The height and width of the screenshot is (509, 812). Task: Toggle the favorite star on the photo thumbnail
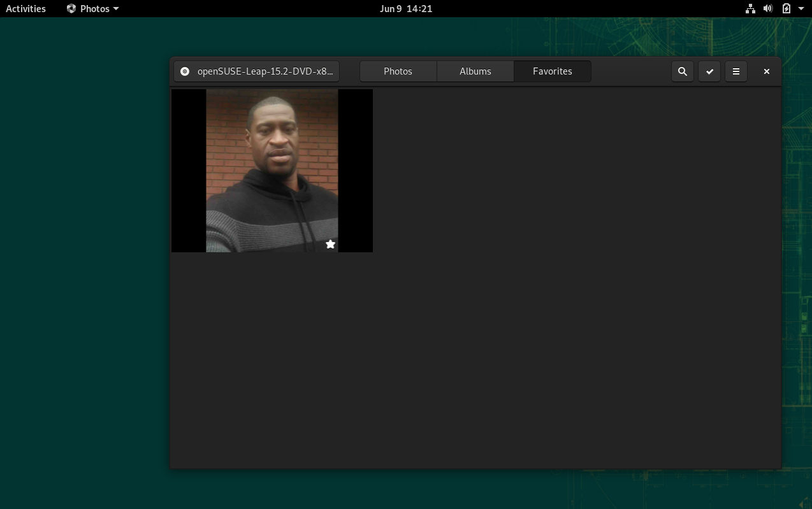click(330, 244)
